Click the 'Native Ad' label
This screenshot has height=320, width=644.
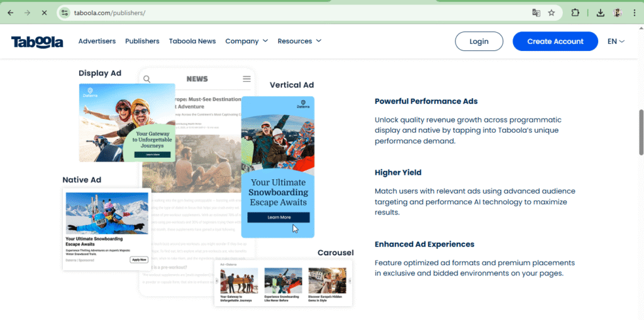tap(82, 180)
